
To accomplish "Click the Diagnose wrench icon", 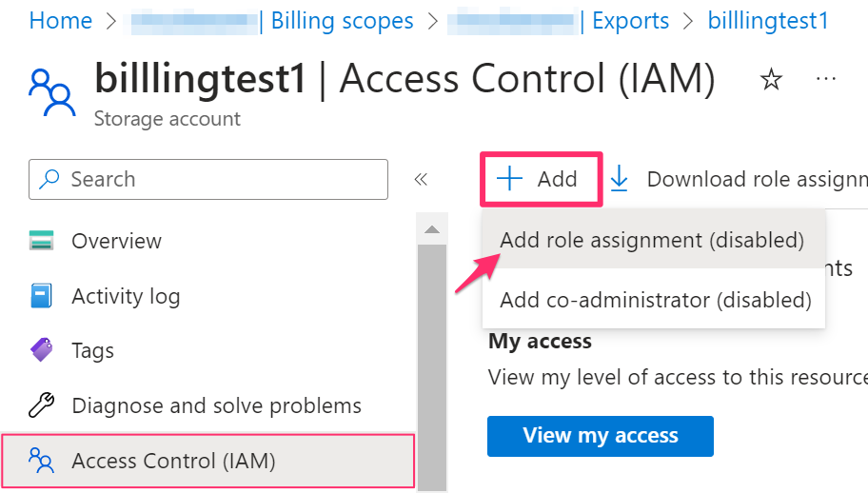I will click(x=42, y=406).
